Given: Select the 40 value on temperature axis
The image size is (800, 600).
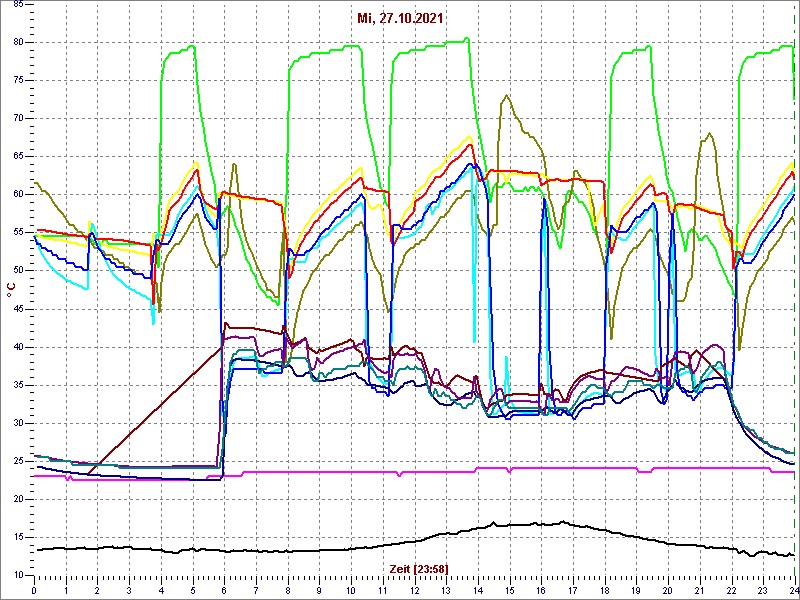Looking at the screenshot, I should tap(18, 347).
